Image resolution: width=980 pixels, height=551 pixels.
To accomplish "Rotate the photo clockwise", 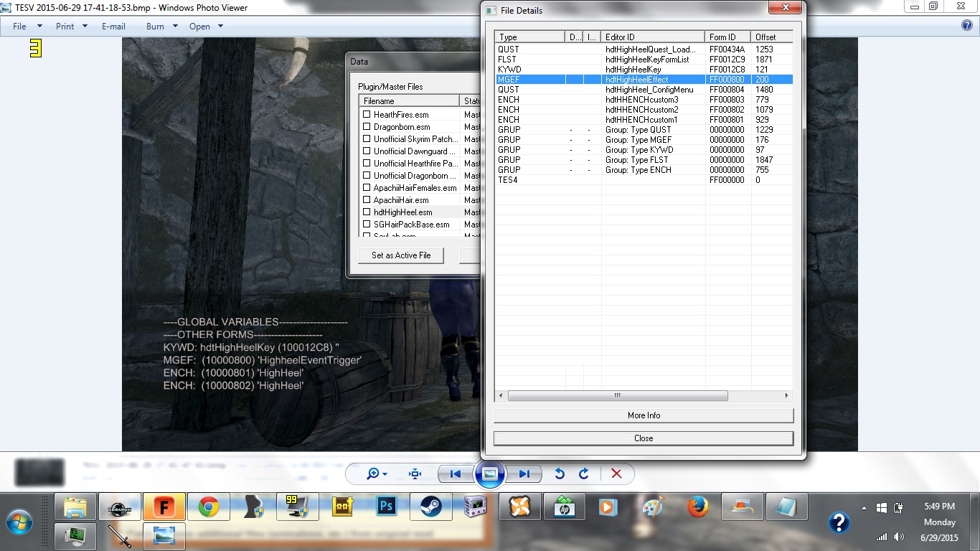I will pyautogui.click(x=584, y=474).
